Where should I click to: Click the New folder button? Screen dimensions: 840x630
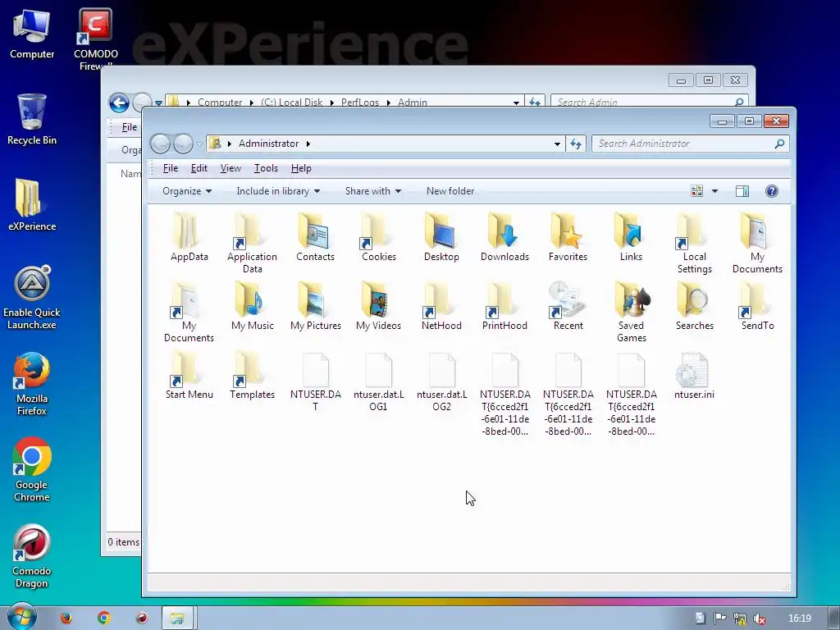click(450, 191)
